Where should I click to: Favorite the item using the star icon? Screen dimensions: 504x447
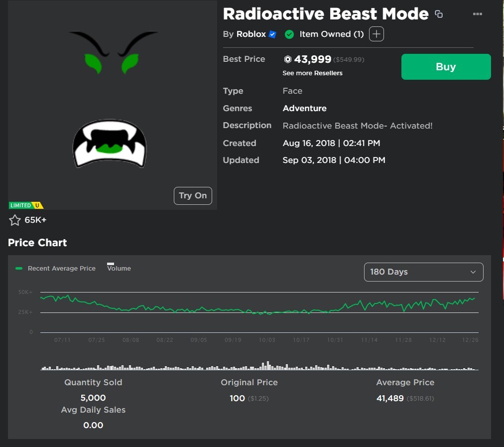(14, 220)
